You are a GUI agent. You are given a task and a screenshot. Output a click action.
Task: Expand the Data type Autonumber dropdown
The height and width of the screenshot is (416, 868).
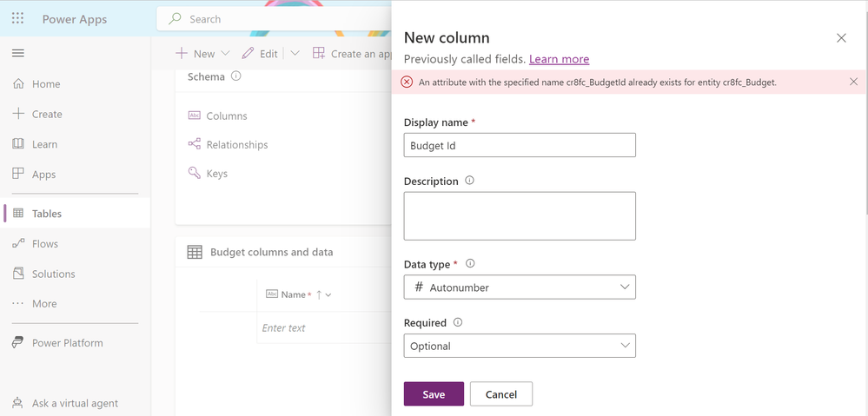pos(520,287)
